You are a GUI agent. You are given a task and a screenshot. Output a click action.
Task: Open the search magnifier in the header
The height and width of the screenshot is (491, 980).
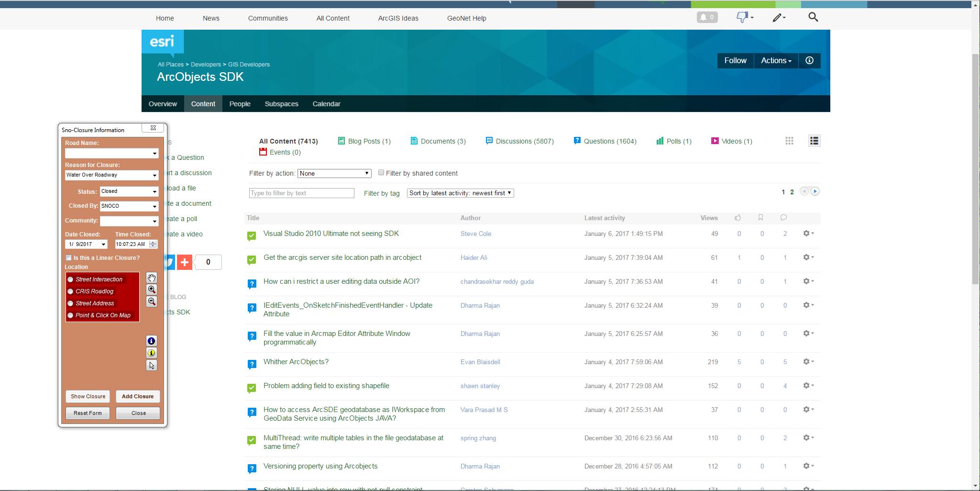(x=813, y=17)
